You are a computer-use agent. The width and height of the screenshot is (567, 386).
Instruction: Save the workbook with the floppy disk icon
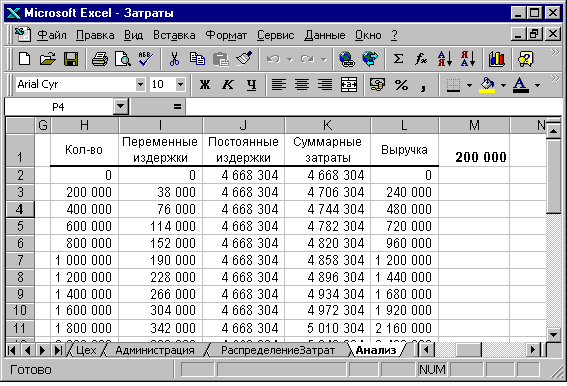[x=71, y=59]
